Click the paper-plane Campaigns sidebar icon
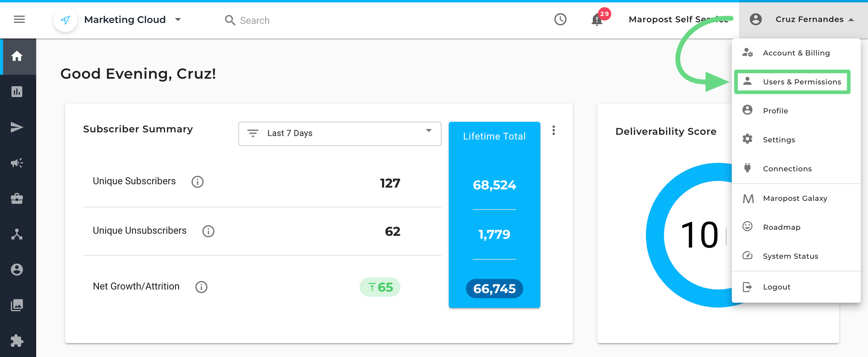868x357 pixels. 17,127
